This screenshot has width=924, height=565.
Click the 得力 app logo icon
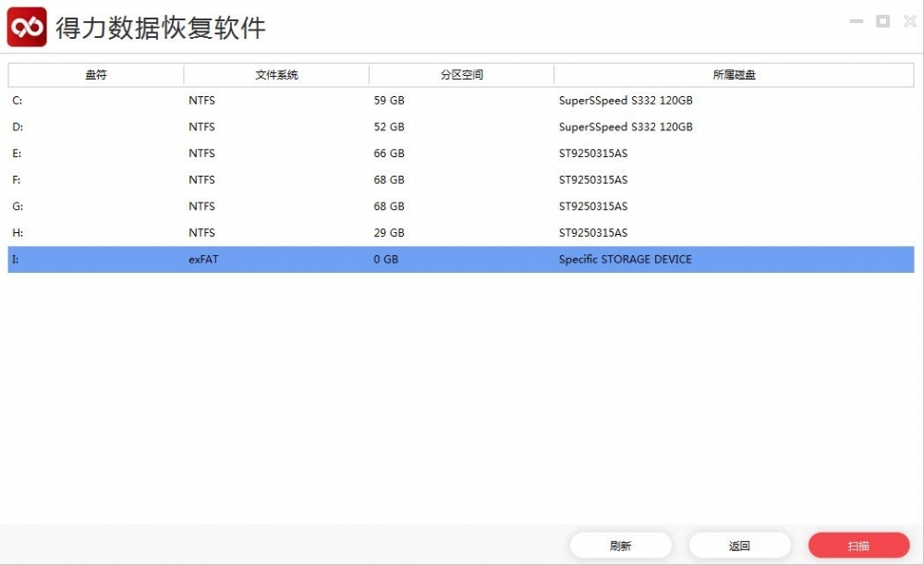28,27
